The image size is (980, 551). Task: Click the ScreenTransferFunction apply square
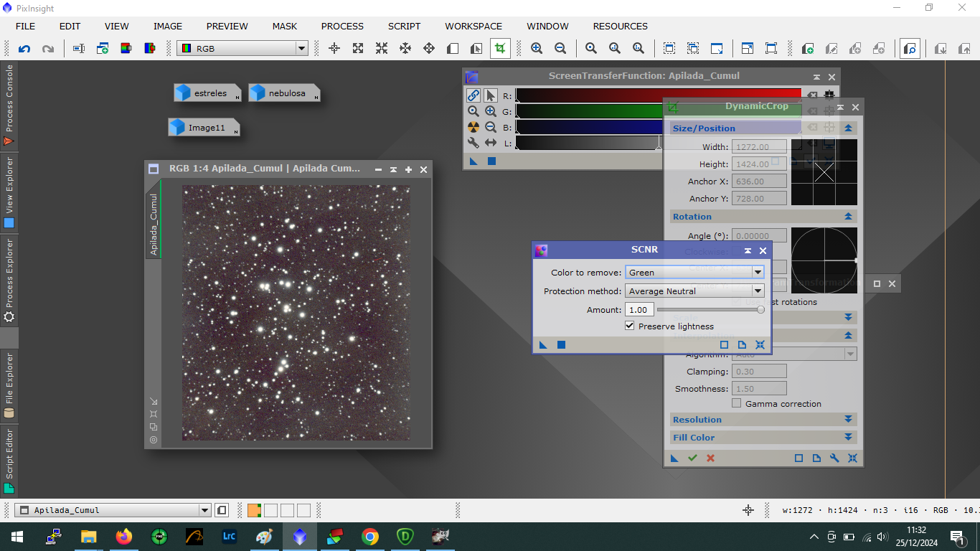pyautogui.click(x=491, y=161)
